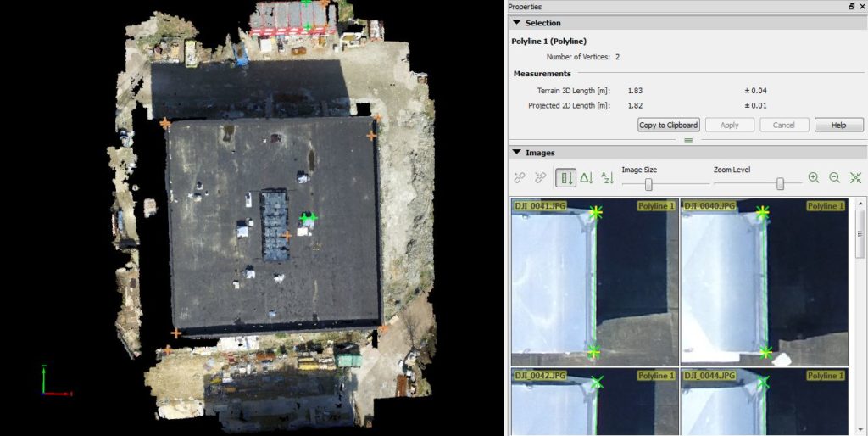Click the bottom yellow vertex marker in DJI_0040.JPG
The image size is (868, 436).
point(766,352)
